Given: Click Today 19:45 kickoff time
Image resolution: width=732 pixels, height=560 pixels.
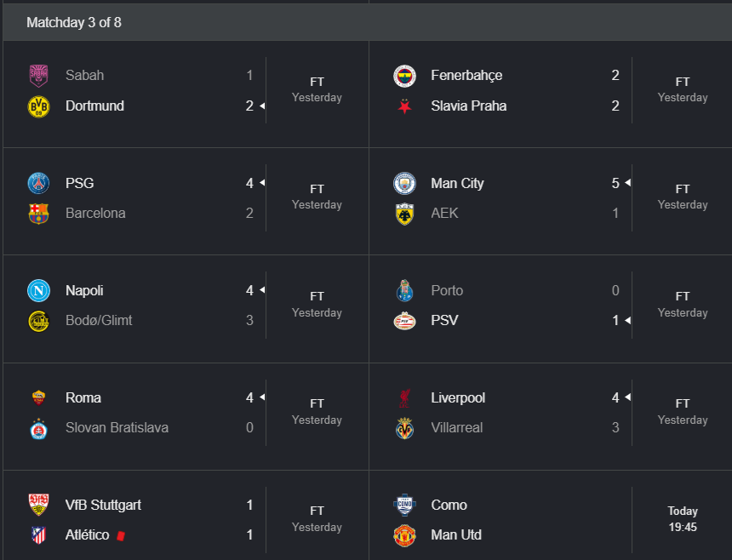Looking at the screenshot, I should (x=682, y=519).
